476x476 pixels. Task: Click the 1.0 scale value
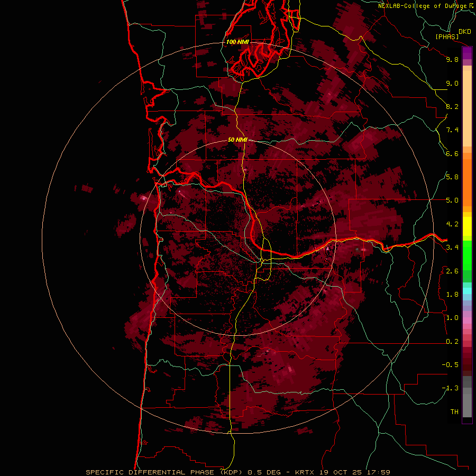452,318
